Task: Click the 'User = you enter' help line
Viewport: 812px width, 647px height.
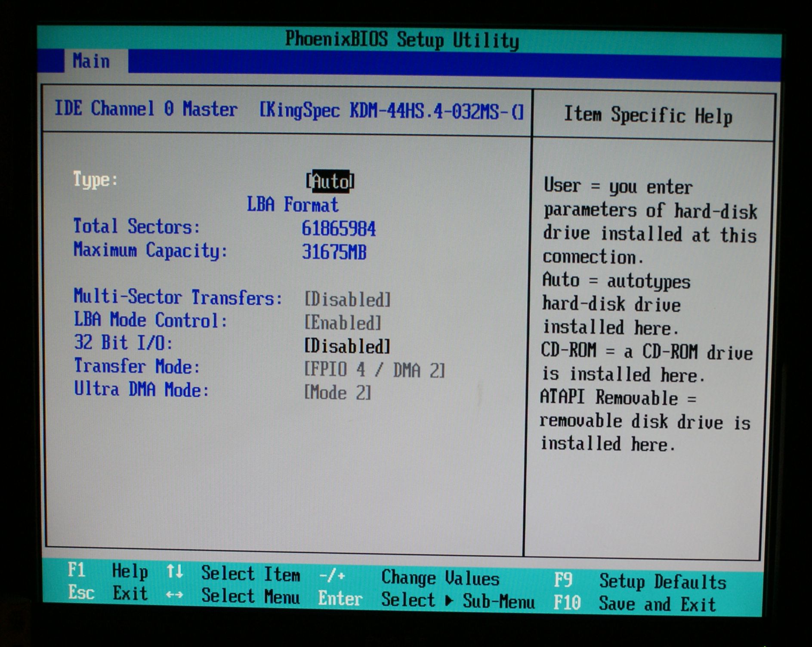Action: 618,186
